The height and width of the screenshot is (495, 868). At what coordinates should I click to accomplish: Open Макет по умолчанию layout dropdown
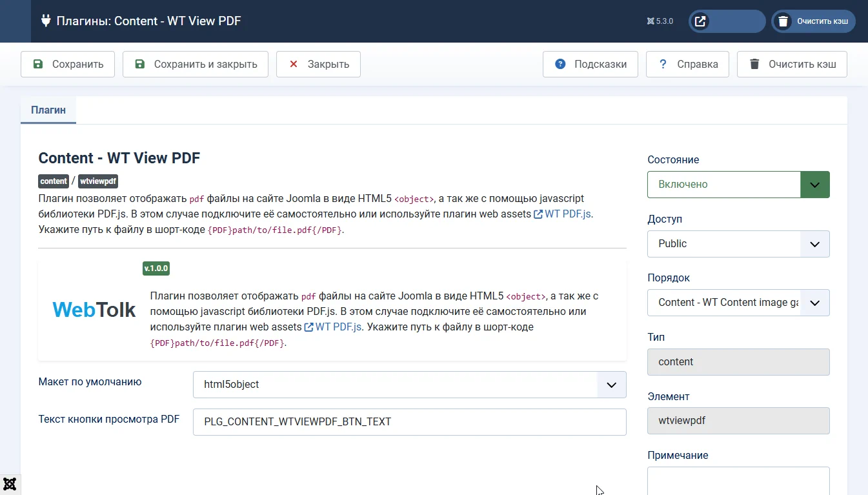409,385
